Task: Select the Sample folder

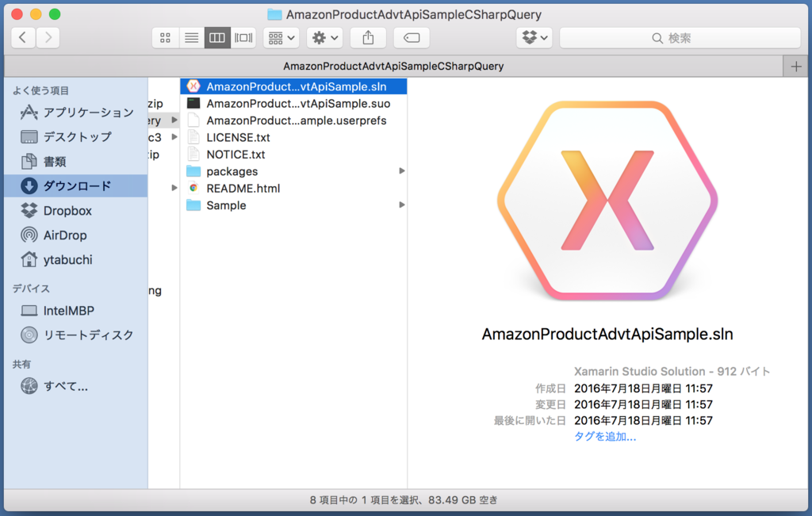Action: pyautogui.click(x=293, y=205)
